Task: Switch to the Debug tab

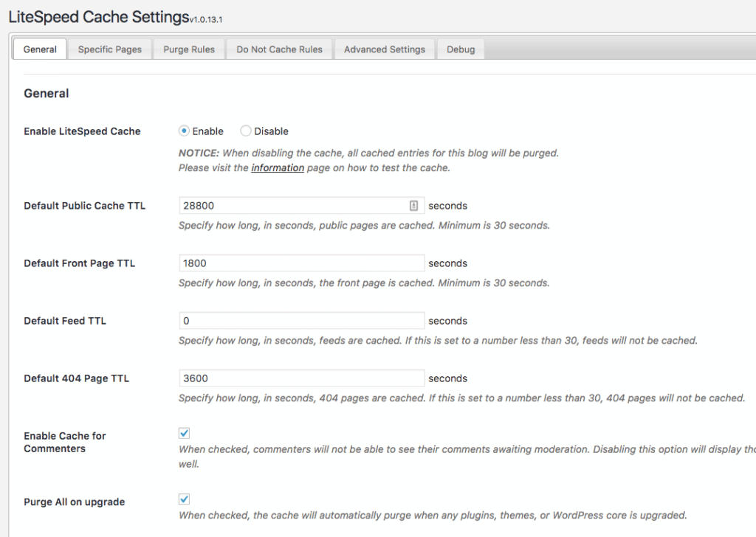Action: (461, 49)
